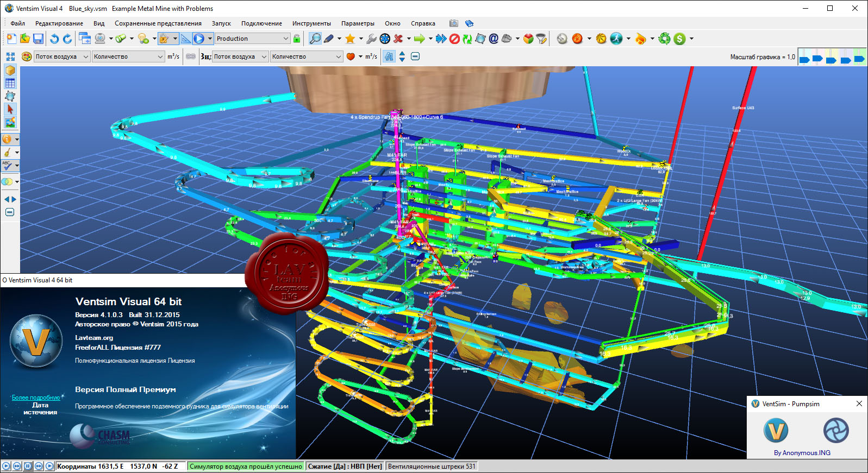Open dropdown arrow next to dollar icon

[x=691, y=39]
